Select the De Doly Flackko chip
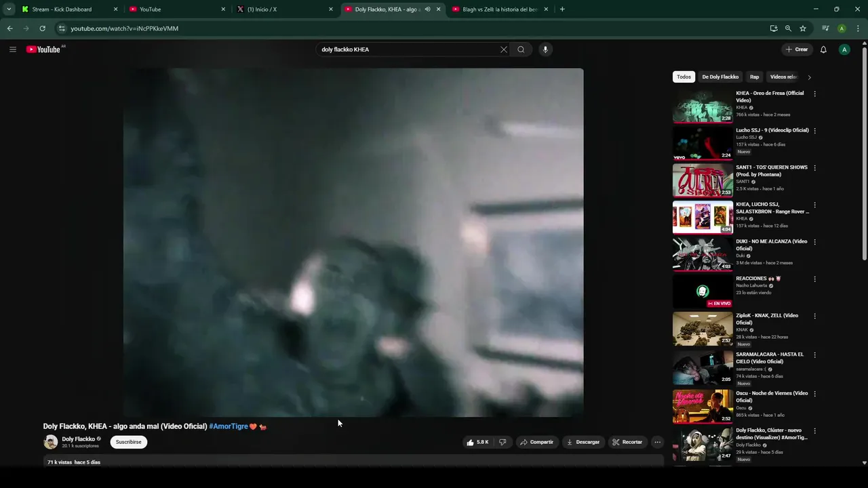Image resolution: width=868 pixels, height=488 pixels. [x=720, y=77]
